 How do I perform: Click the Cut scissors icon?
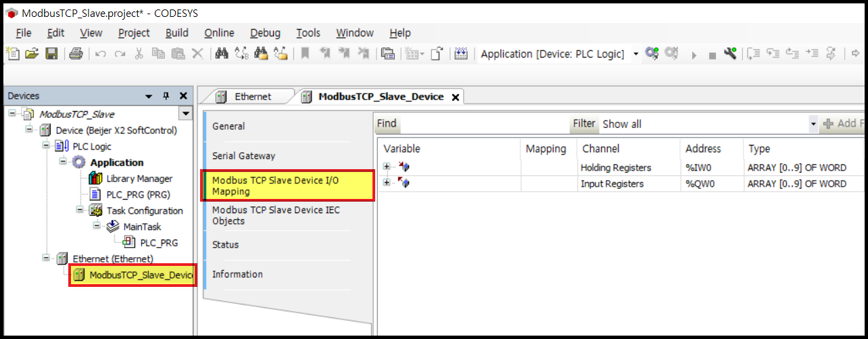coord(139,54)
